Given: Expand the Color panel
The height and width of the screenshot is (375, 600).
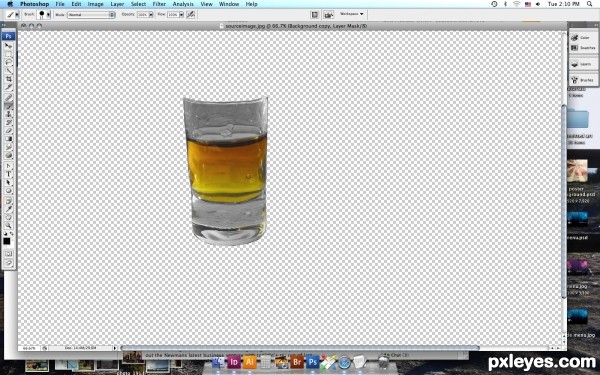Looking at the screenshot, I should [584, 38].
